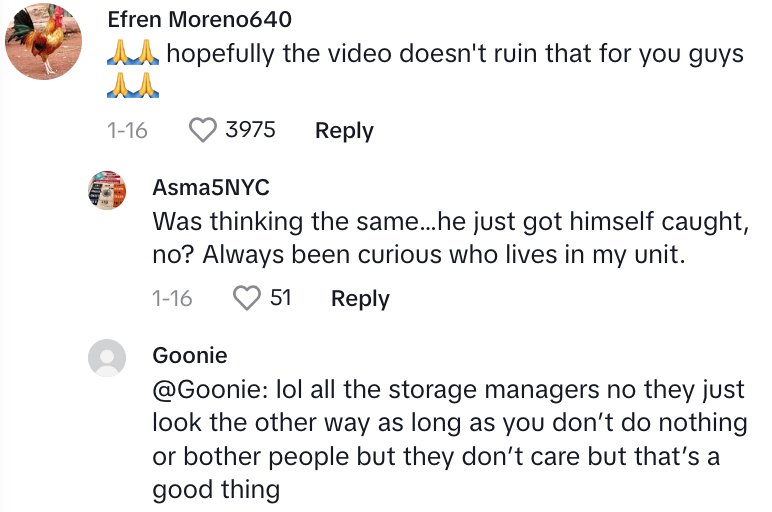View the 51 likes count
The width and height of the screenshot is (772, 512).
click(281, 298)
